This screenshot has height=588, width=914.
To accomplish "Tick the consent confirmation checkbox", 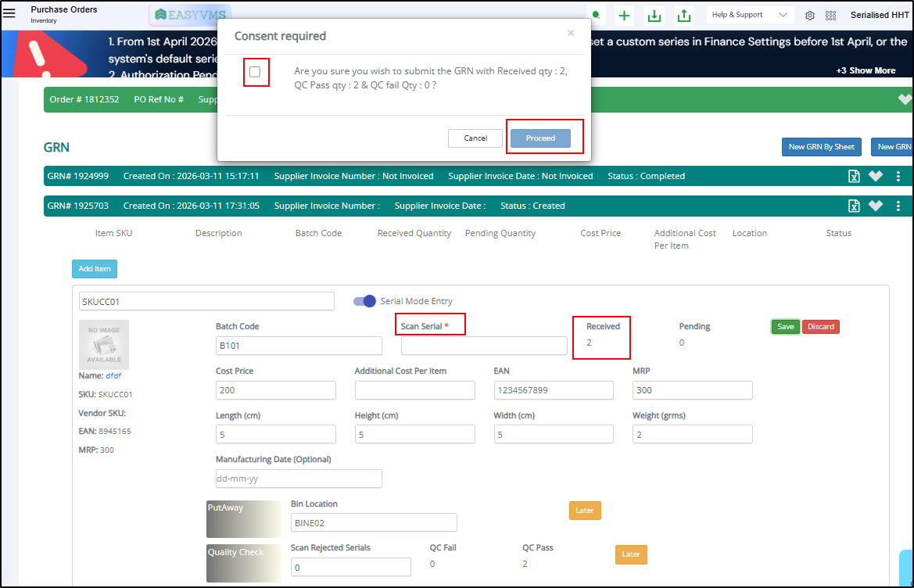I will pyautogui.click(x=255, y=72).
